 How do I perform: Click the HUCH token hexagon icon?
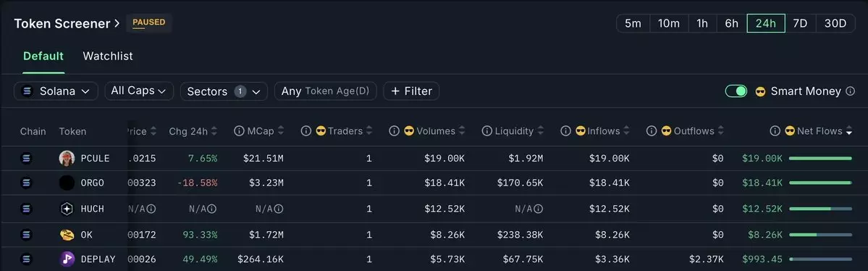[67, 209]
